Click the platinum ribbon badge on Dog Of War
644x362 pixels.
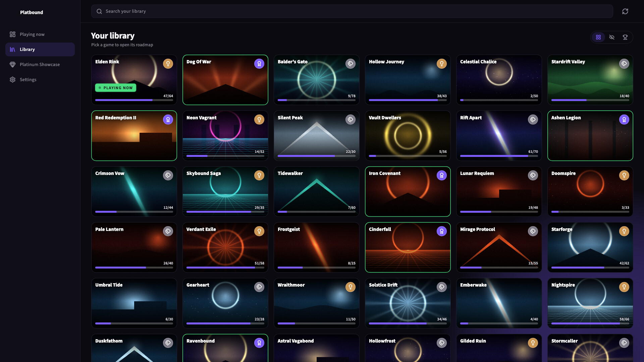(259, 64)
